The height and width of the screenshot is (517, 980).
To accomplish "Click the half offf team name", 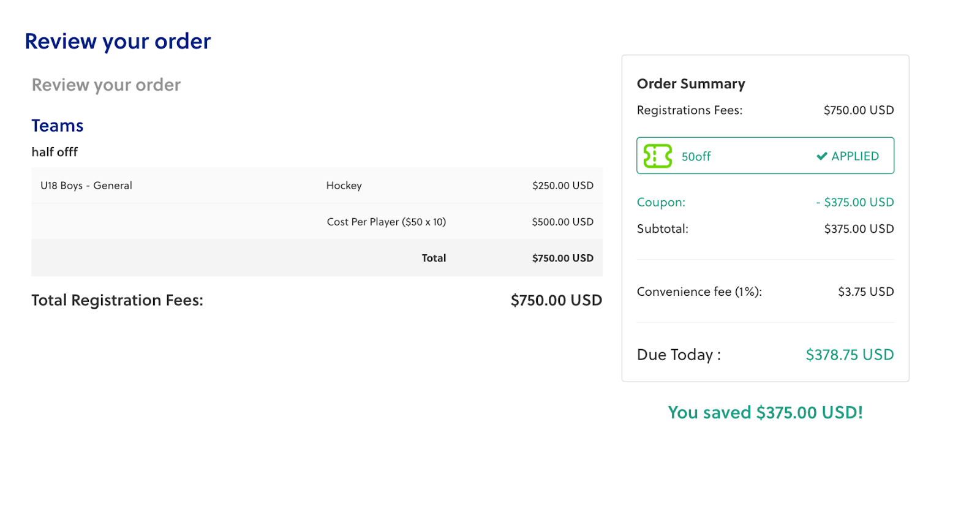I will click(55, 152).
